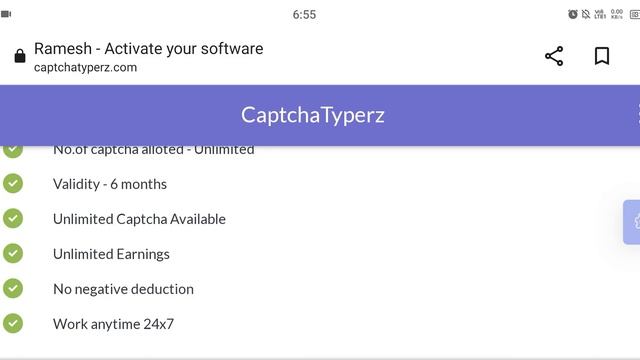Image resolution: width=640 pixels, height=360 pixels.
Task: Click the CaptchaTyperz header title
Action: tap(313, 115)
